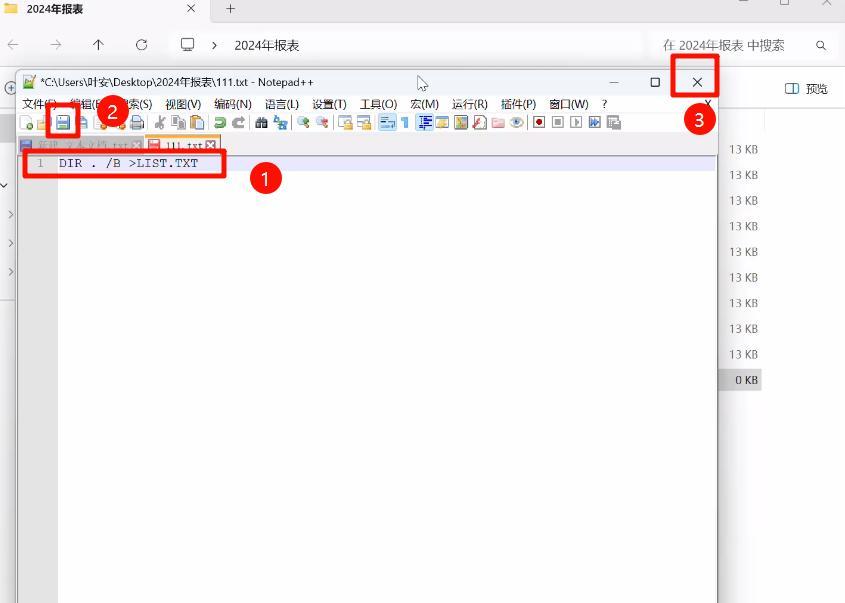Go forward in File Explorer
The height and width of the screenshot is (603, 845).
point(56,45)
